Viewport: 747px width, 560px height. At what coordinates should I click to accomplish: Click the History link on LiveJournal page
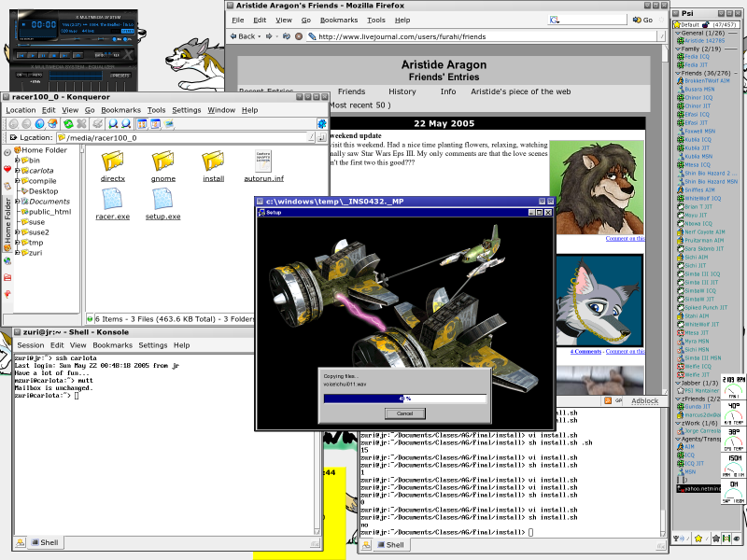tap(402, 91)
